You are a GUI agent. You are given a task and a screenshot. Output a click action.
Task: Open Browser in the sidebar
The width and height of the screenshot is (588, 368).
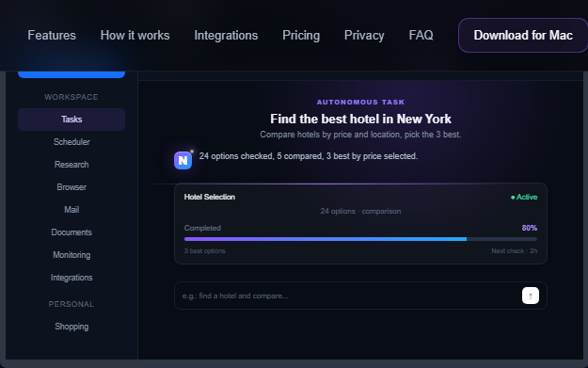click(x=72, y=186)
